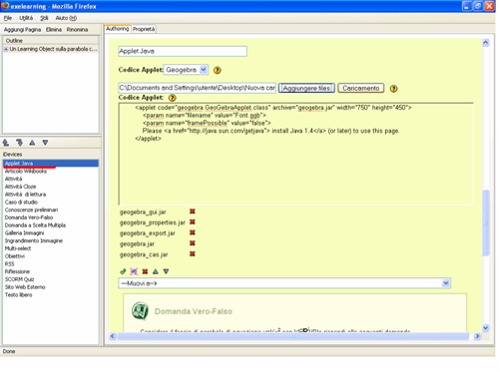Remove geogebra_gui.jar with red X
500x372 pixels.
point(192,211)
